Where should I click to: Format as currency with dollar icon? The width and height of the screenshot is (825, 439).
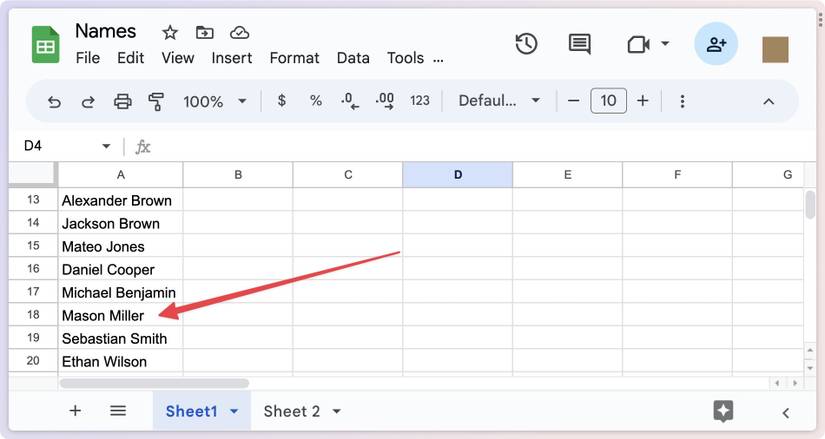pyautogui.click(x=282, y=101)
